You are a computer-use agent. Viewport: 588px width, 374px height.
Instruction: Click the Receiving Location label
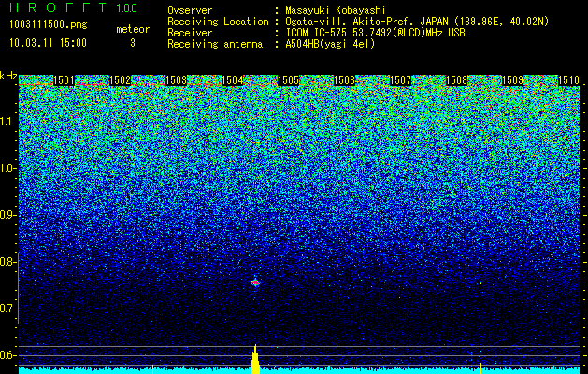tap(218, 22)
